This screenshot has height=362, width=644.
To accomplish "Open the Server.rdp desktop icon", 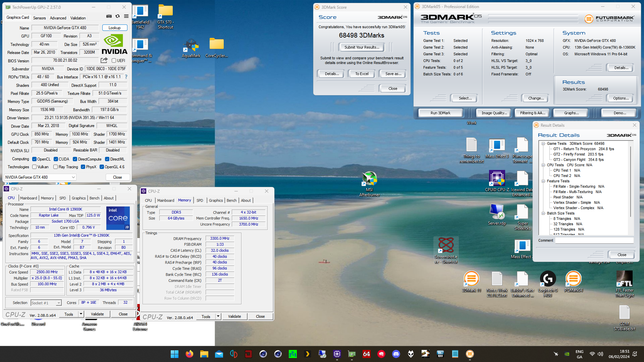I will click(497, 215).
